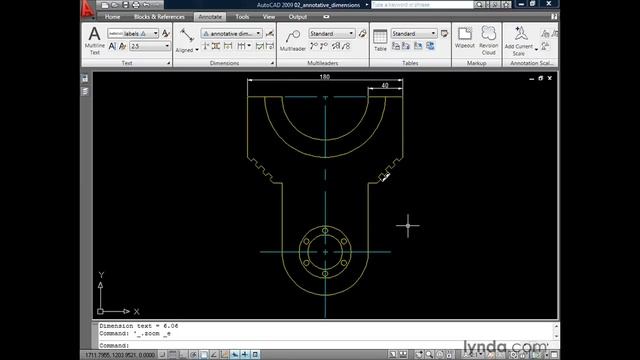Expand the Text panel launcher arrow

(168, 63)
